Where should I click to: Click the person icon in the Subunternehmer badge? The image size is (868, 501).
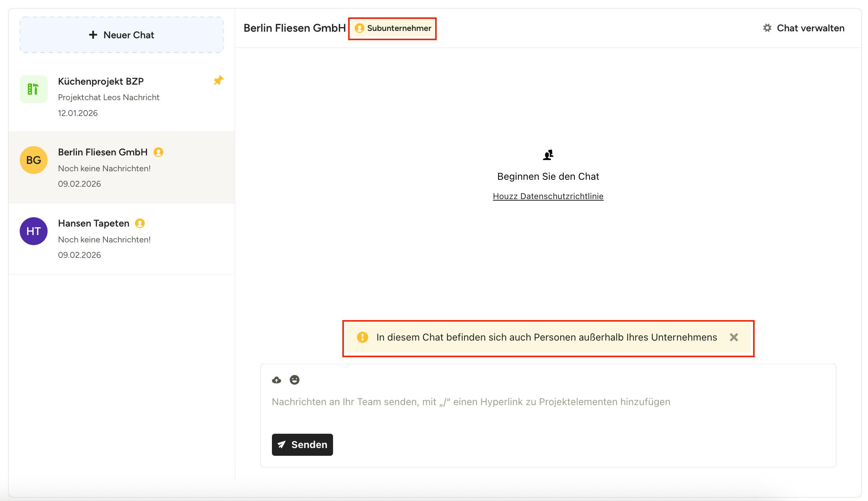click(359, 28)
